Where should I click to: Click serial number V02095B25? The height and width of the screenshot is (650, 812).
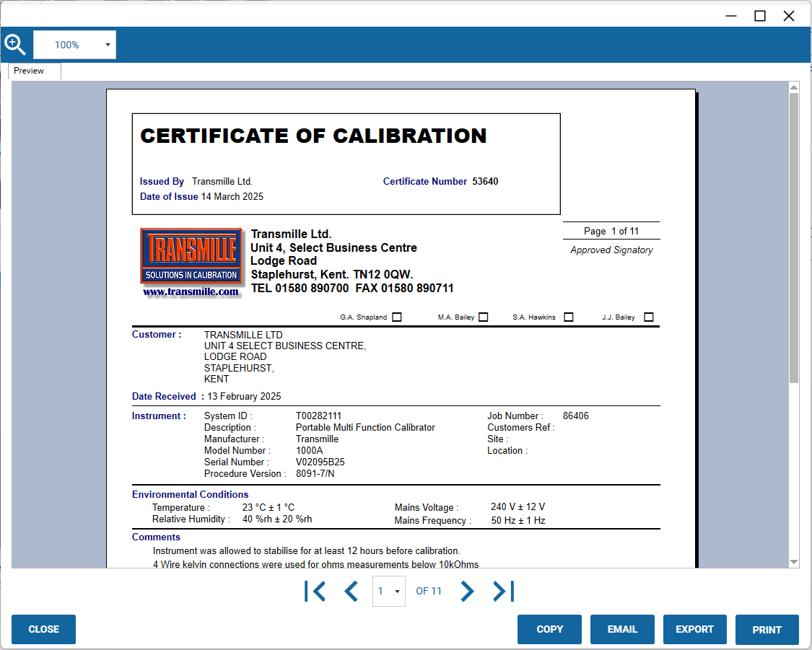pos(320,462)
